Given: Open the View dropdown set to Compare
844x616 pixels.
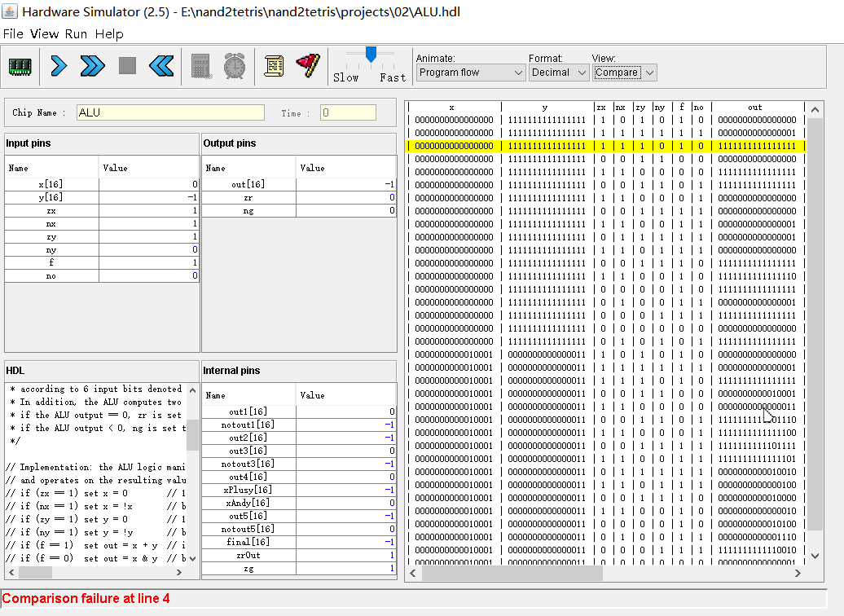Looking at the screenshot, I should tap(624, 73).
